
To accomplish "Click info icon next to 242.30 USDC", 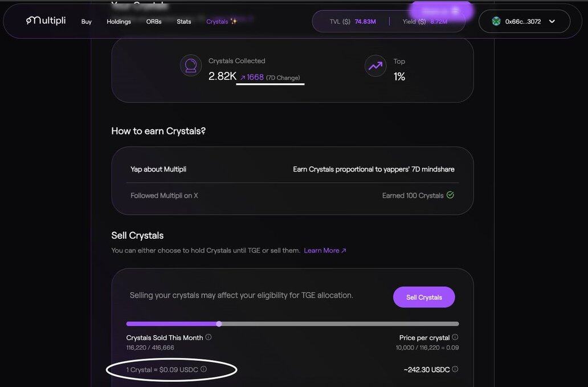I will (455, 369).
